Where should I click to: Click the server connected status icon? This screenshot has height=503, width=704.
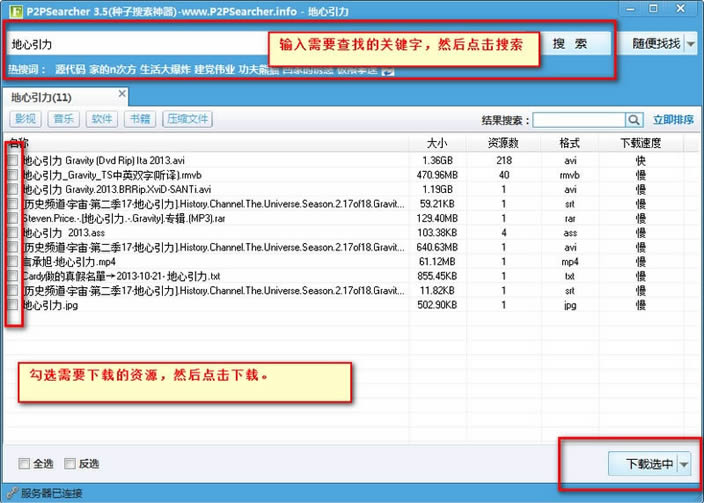(13, 493)
